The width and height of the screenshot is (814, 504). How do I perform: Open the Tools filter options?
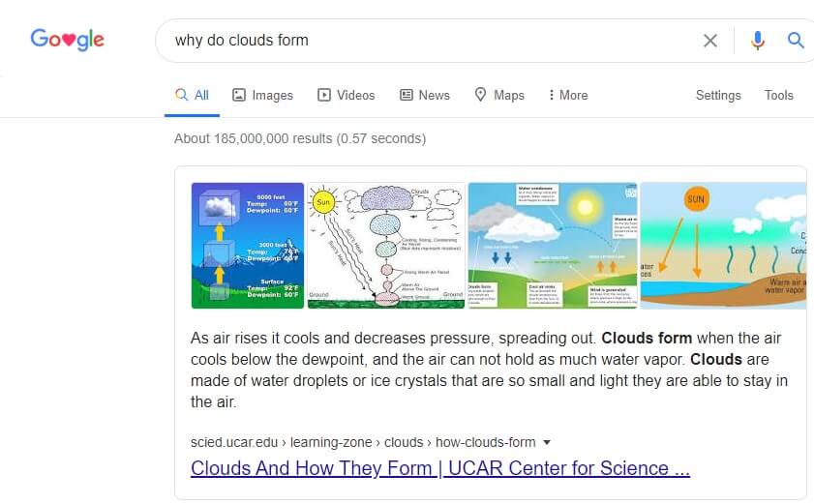[x=778, y=95]
